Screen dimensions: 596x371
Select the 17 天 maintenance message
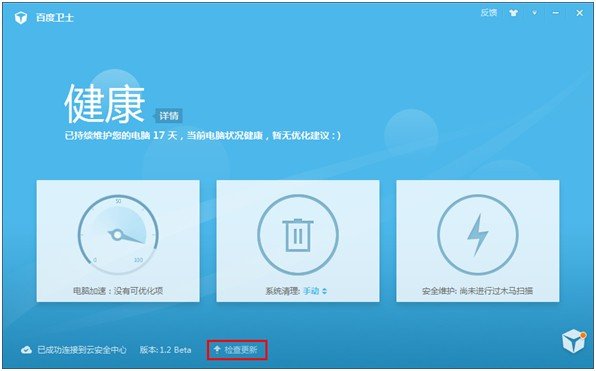203,135
